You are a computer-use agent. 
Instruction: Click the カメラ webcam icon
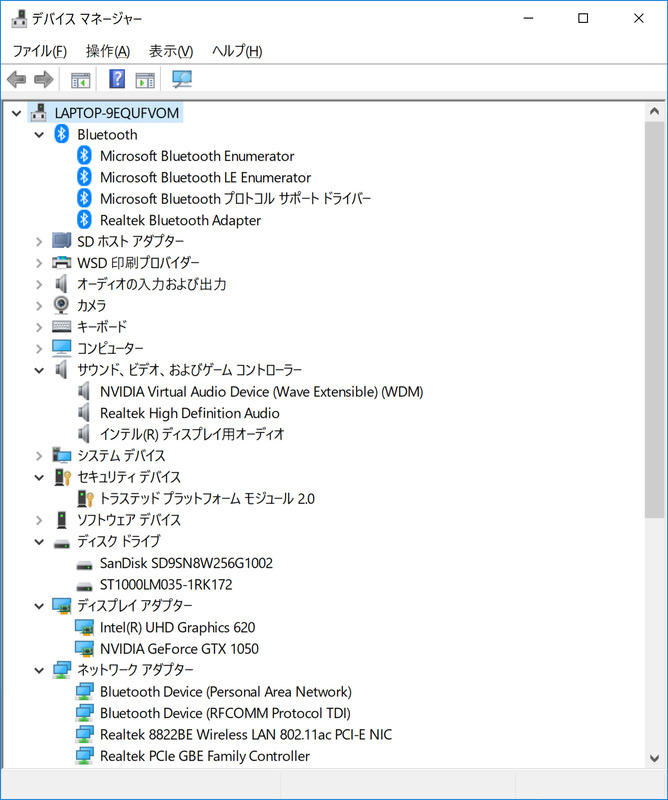click(61, 305)
